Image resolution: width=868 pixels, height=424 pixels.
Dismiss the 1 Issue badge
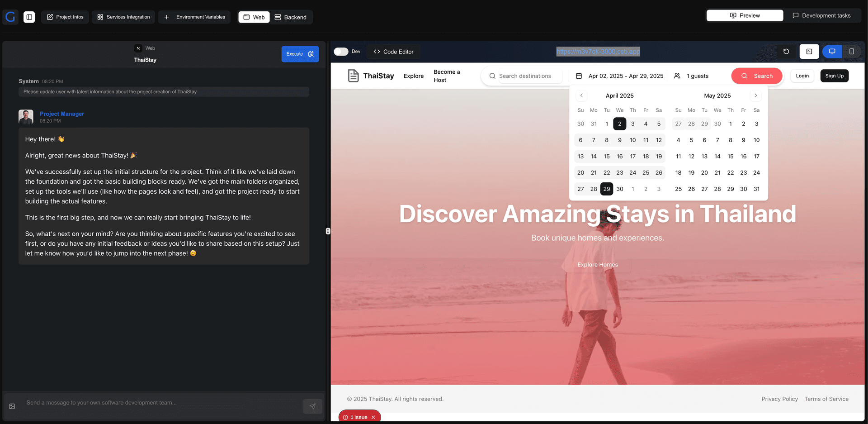click(x=373, y=417)
